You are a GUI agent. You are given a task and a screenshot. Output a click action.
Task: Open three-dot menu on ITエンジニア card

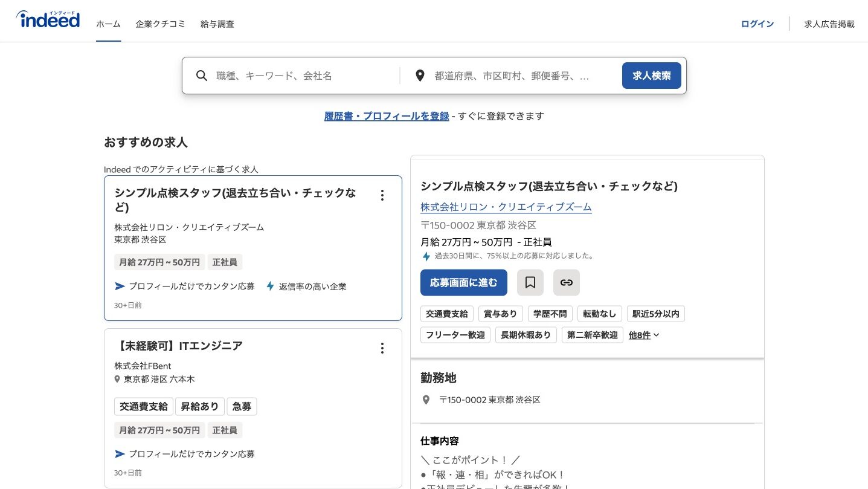click(x=382, y=348)
